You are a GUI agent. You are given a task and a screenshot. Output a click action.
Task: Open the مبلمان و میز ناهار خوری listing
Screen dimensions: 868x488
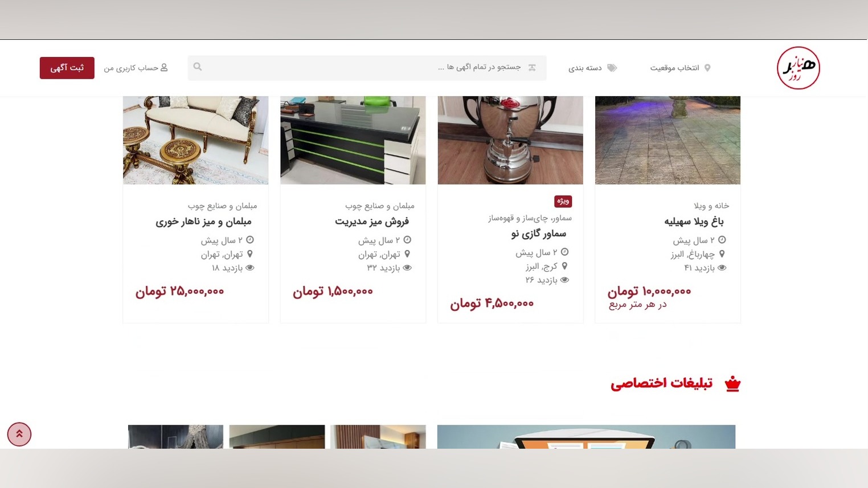pos(203,222)
